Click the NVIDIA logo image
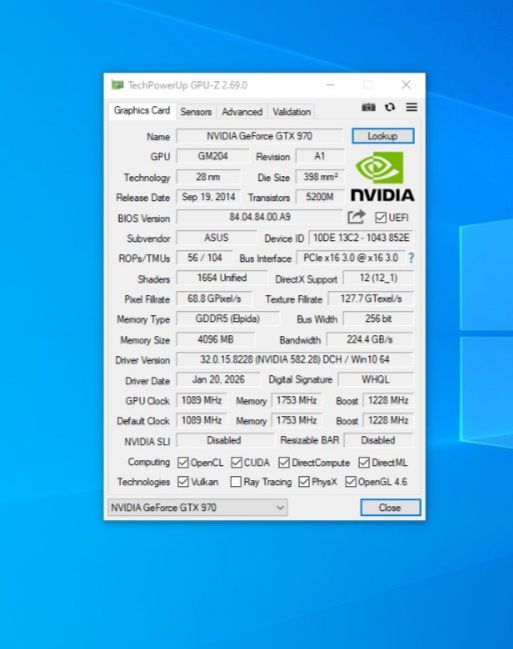Screen dimensions: 513x649 click(x=382, y=177)
